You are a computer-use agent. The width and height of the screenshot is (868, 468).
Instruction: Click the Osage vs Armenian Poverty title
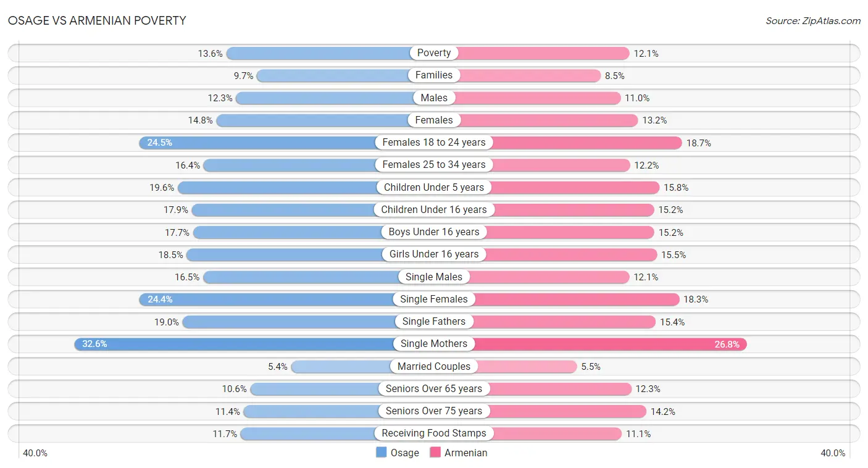97,20
